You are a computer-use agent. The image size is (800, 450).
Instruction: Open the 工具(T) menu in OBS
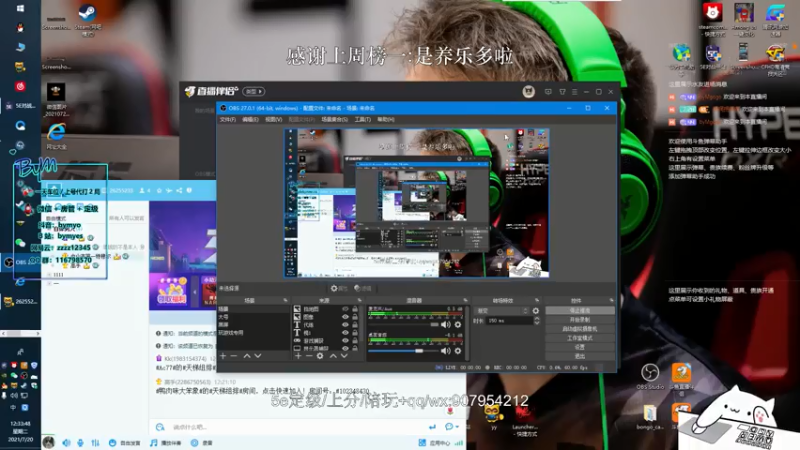[362, 119]
